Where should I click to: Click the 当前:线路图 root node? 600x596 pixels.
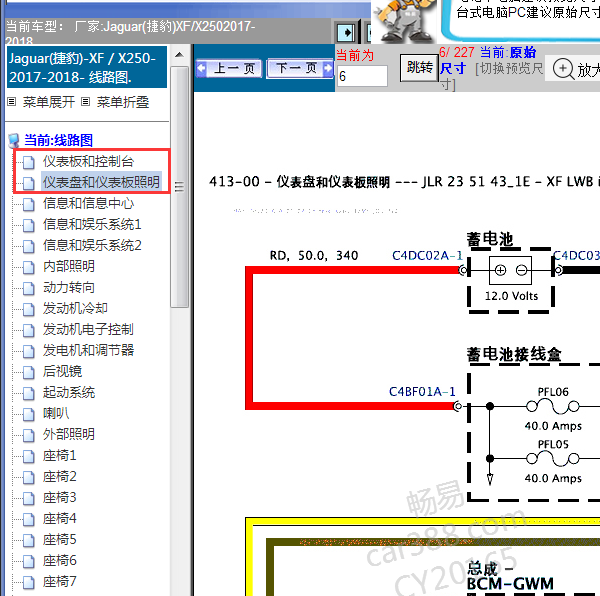pos(58,140)
